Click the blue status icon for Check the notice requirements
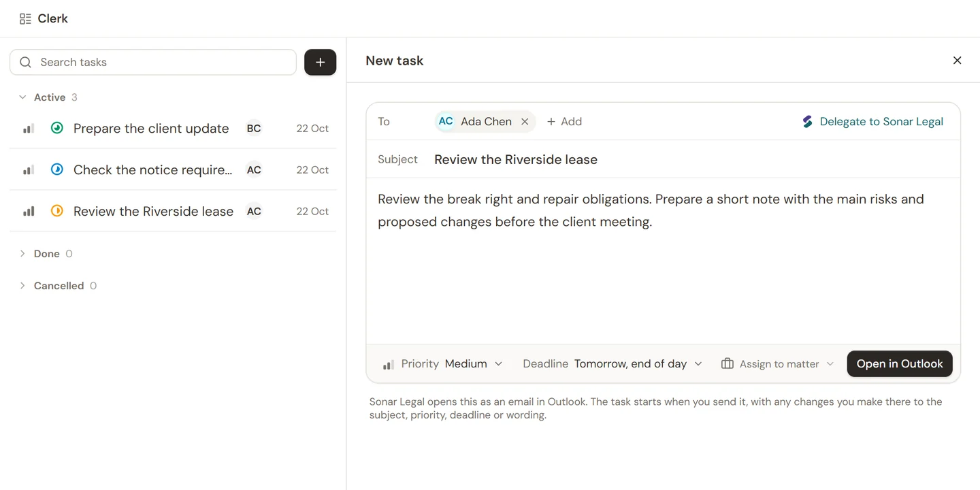 (57, 169)
